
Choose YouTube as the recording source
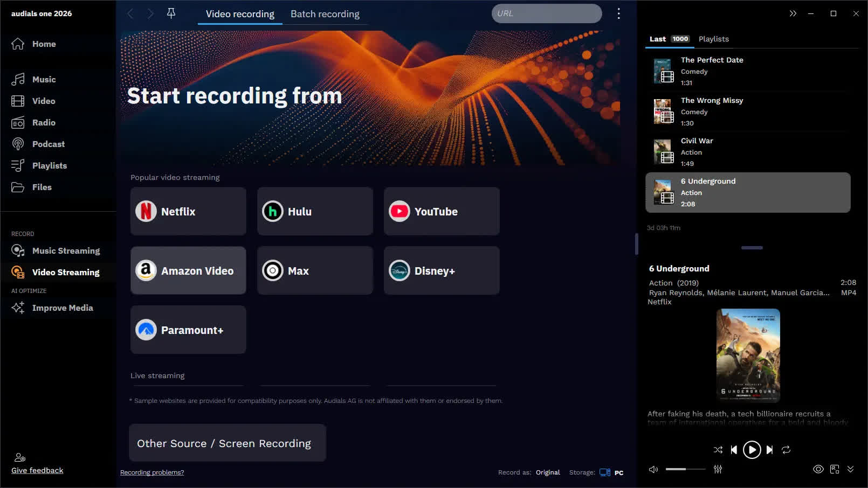pyautogui.click(x=441, y=211)
